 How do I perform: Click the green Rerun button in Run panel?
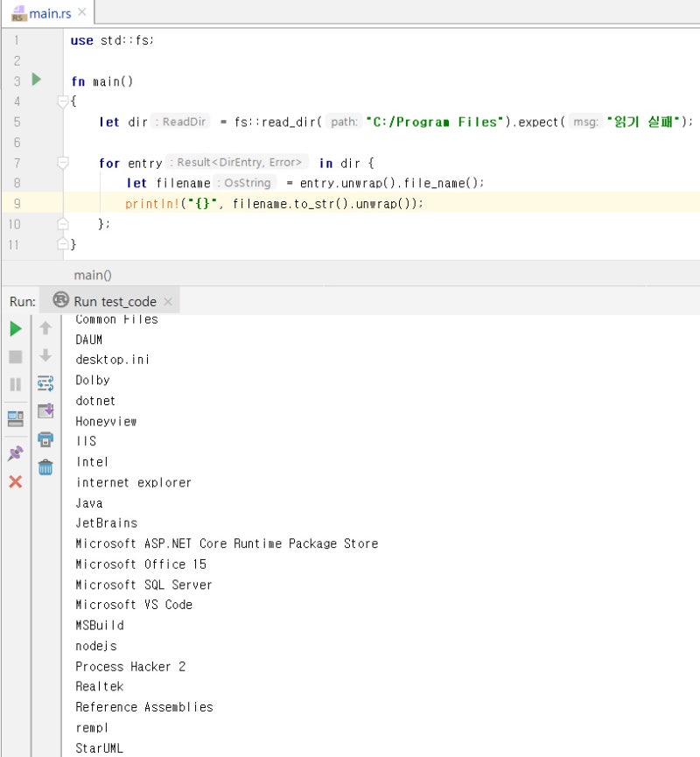(16, 329)
